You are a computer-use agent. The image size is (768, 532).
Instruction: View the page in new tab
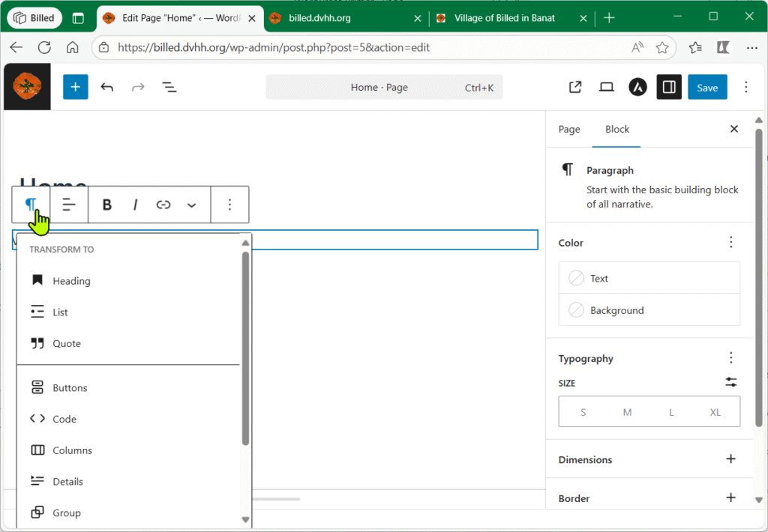(x=575, y=88)
